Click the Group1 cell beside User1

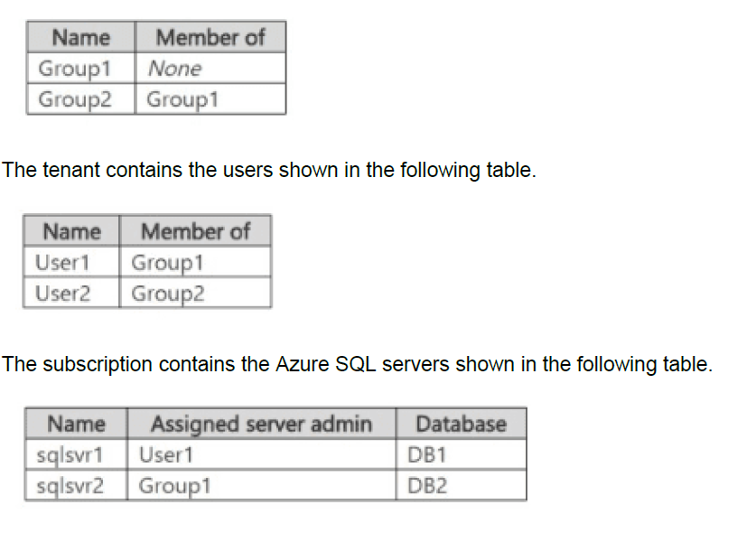tap(167, 263)
